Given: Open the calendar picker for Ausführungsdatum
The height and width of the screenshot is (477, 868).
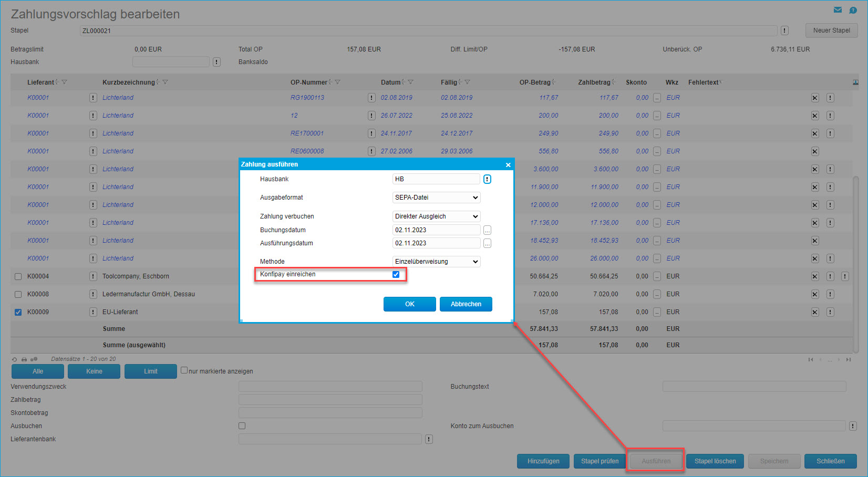Looking at the screenshot, I should 487,243.
